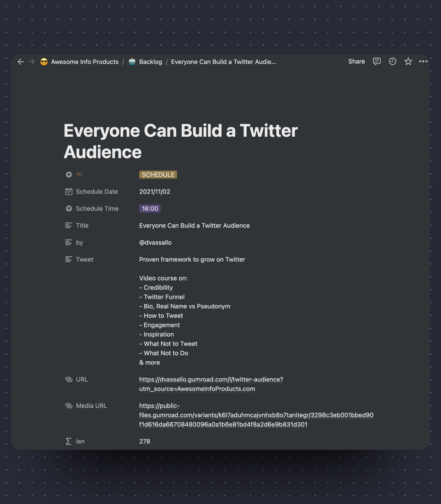This screenshot has width=441, height=504.
Task: Click the URL link property icon
Action: click(69, 380)
